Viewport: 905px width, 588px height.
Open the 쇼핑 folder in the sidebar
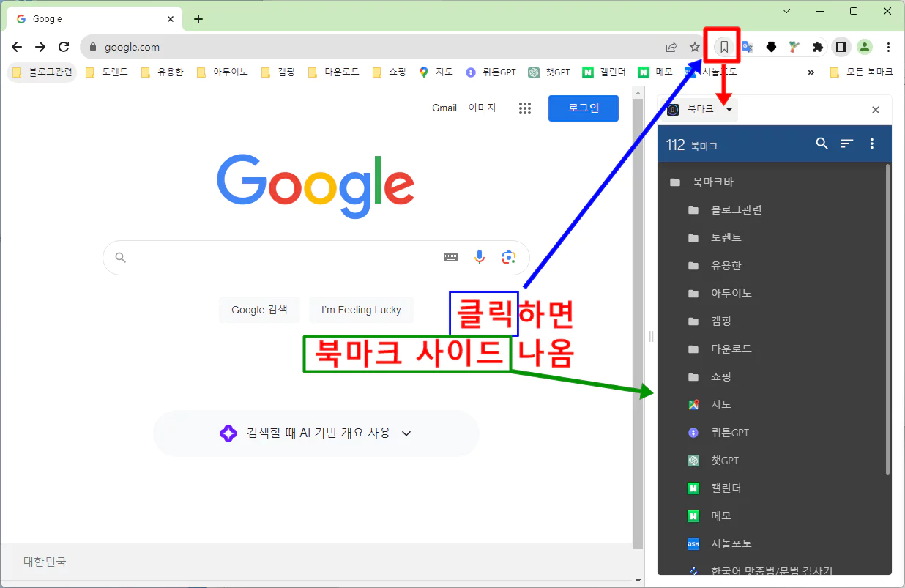point(772,377)
